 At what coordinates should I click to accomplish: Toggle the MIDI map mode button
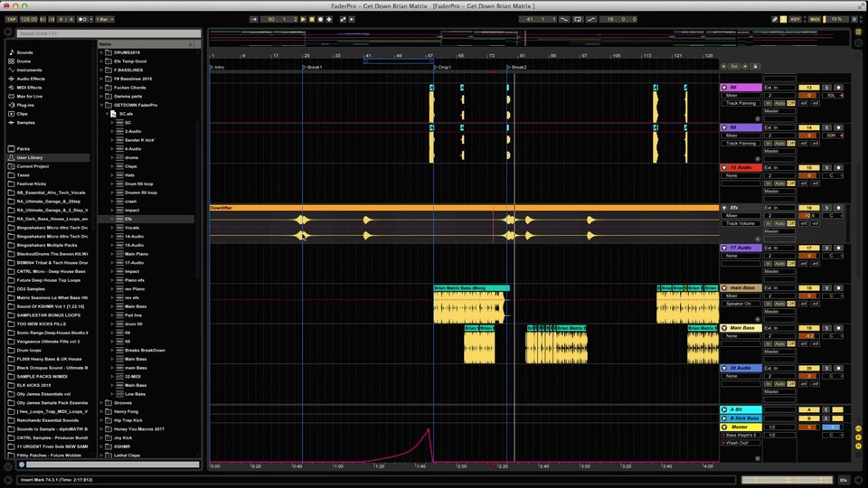pyautogui.click(x=815, y=19)
